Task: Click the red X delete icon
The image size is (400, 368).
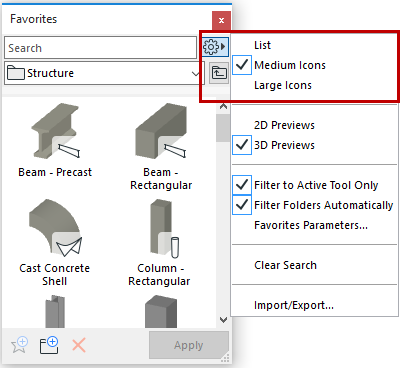Action: click(79, 345)
